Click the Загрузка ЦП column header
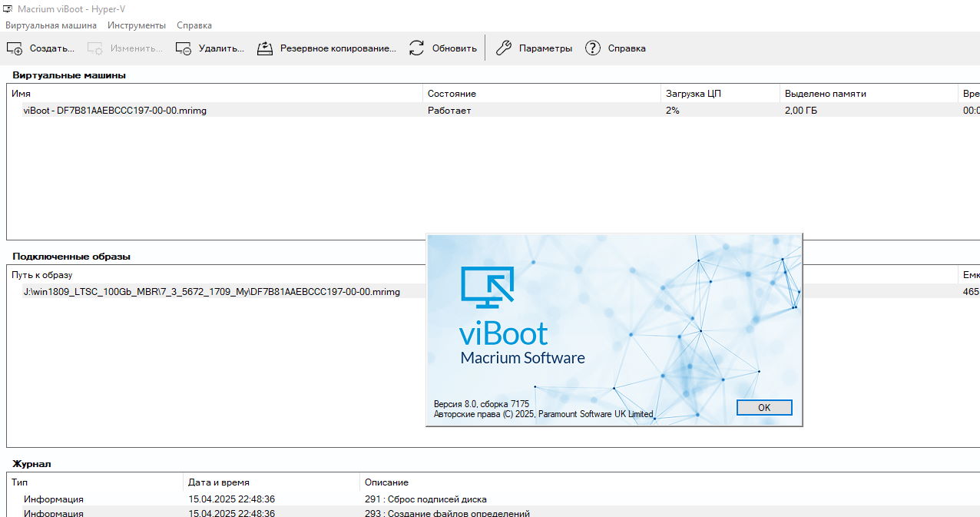 [720, 94]
